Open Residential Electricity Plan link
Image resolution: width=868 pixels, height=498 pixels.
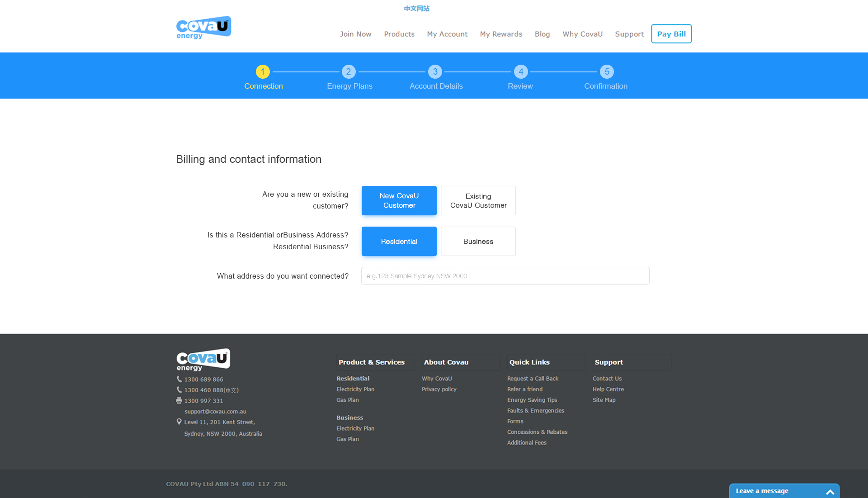(355, 389)
